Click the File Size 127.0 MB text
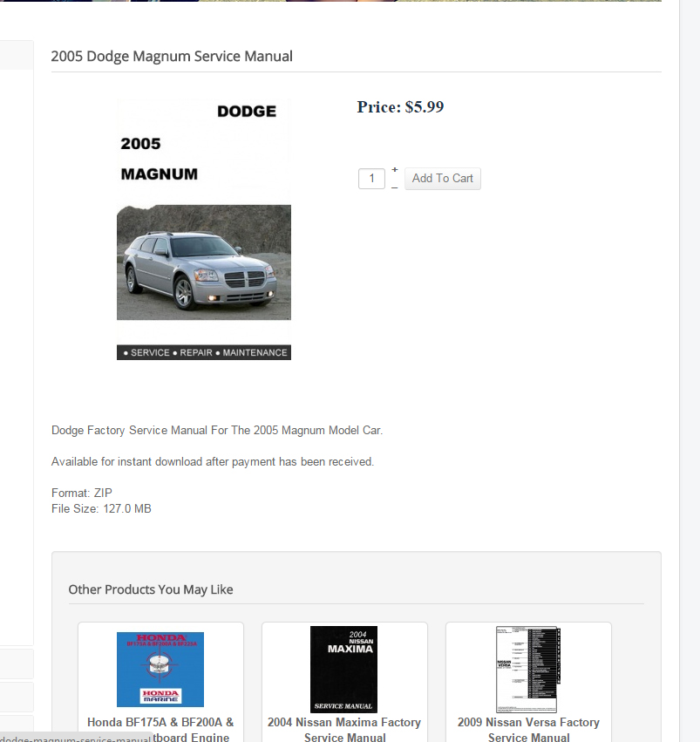This screenshot has width=700, height=742. pyautogui.click(x=101, y=508)
